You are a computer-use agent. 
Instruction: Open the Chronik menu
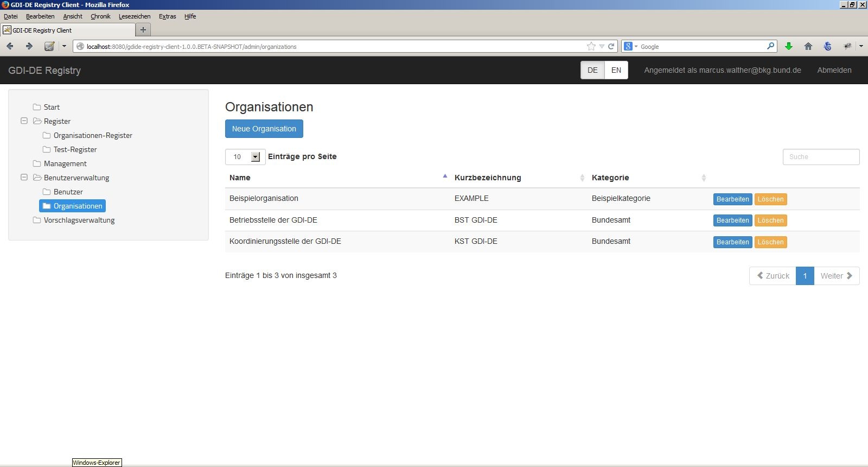click(x=100, y=16)
